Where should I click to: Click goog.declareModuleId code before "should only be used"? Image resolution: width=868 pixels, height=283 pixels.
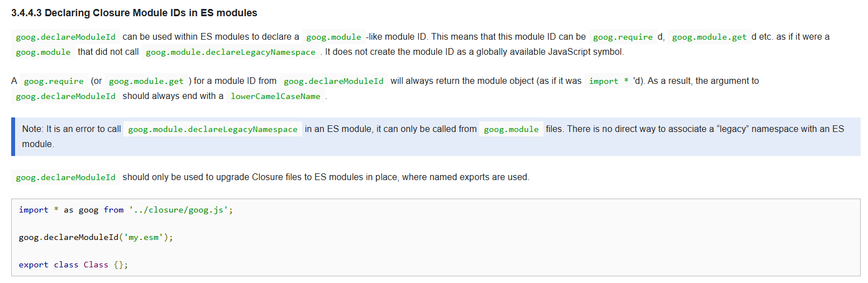pyautogui.click(x=65, y=177)
